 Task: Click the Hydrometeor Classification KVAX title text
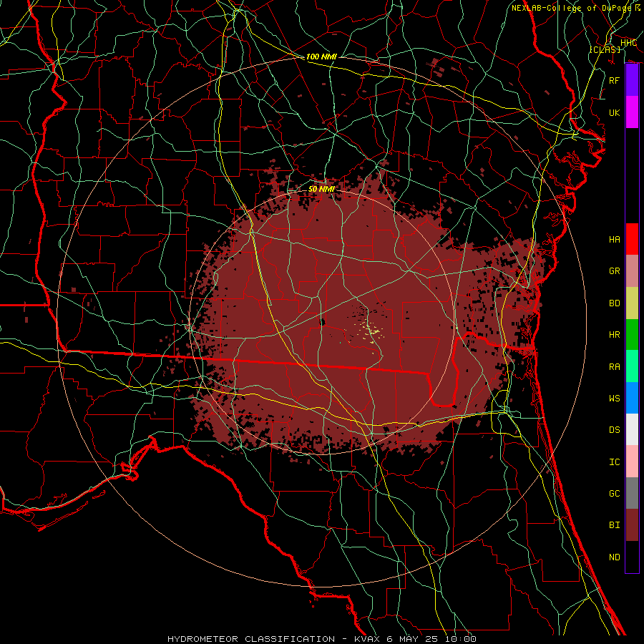pyautogui.click(x=321, y=639)
